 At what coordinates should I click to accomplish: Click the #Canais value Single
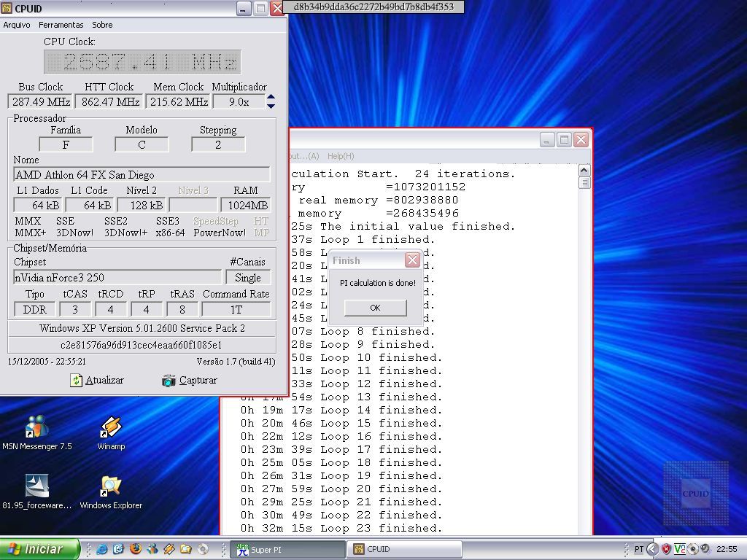point(248,278)
